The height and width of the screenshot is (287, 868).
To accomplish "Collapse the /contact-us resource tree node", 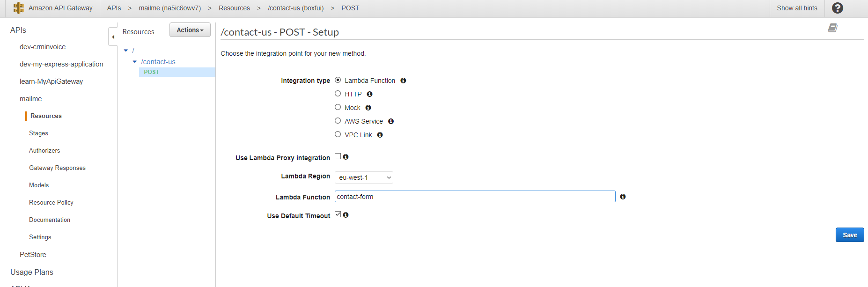I will [x=135, y=62].
